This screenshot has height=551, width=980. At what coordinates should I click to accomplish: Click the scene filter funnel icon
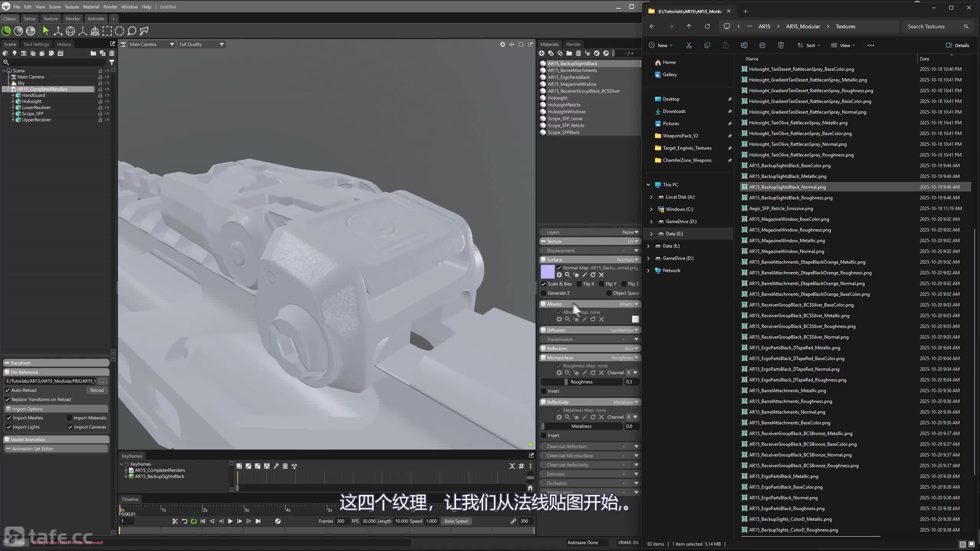click(111, 62)
